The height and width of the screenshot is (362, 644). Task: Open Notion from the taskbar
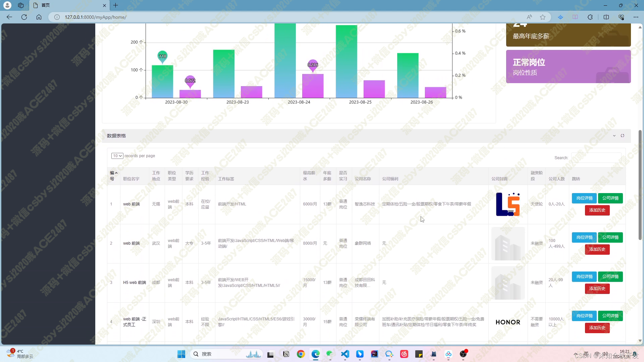point(286,354)
